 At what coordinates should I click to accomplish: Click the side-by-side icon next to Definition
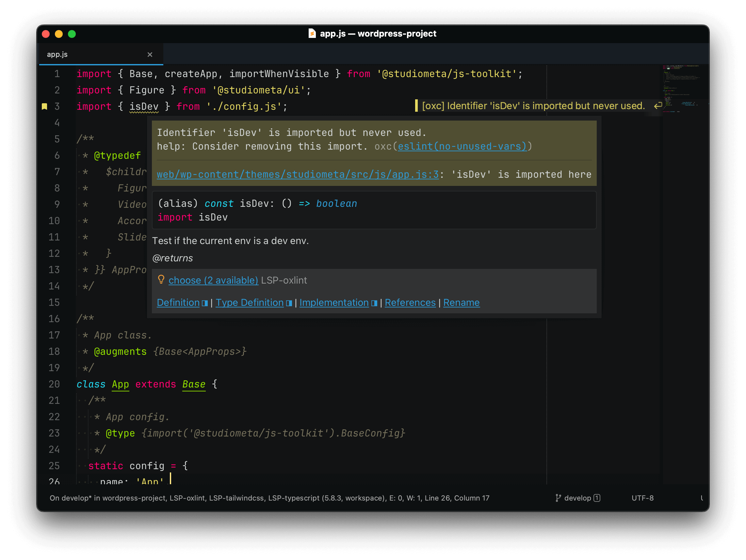[205, 303]
